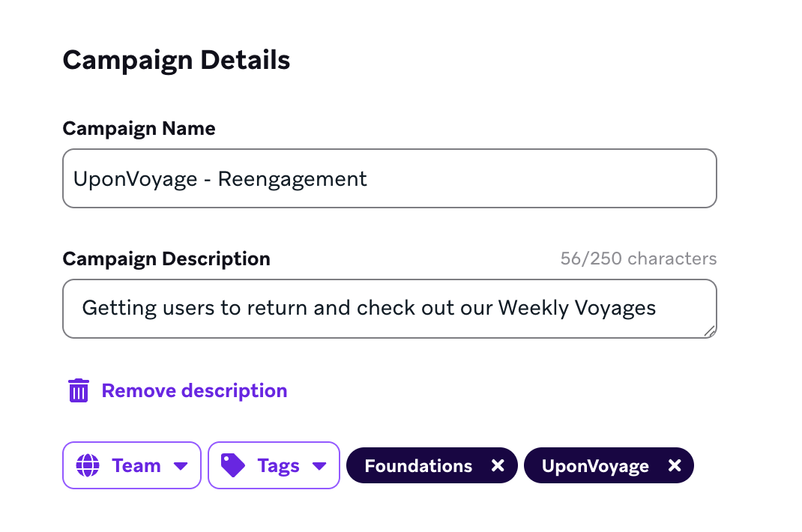Click the Team label text
Image resolution: width=802 pixels, height=532 pixels.
(136, 466)
